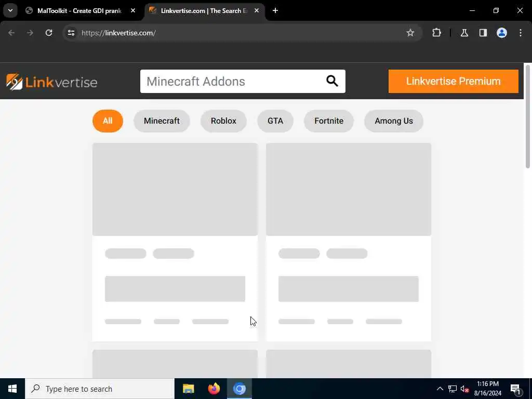Minimize the Chrome window

(472, 10)
